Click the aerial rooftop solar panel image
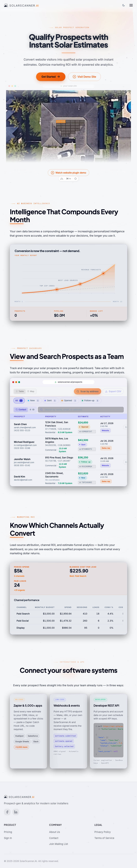Viewport: 137px width, 868px height. coord(68,126)
